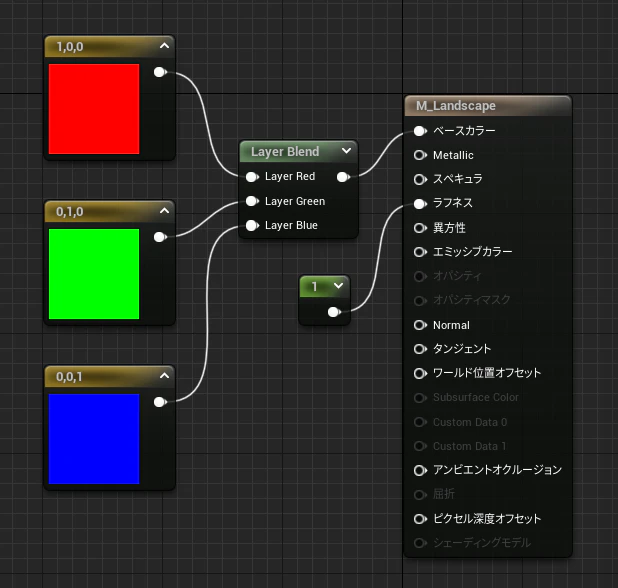Expand the constant 1 node chevron
The height and width of the screenshot is (588, 618).
(x=339, y=285)
